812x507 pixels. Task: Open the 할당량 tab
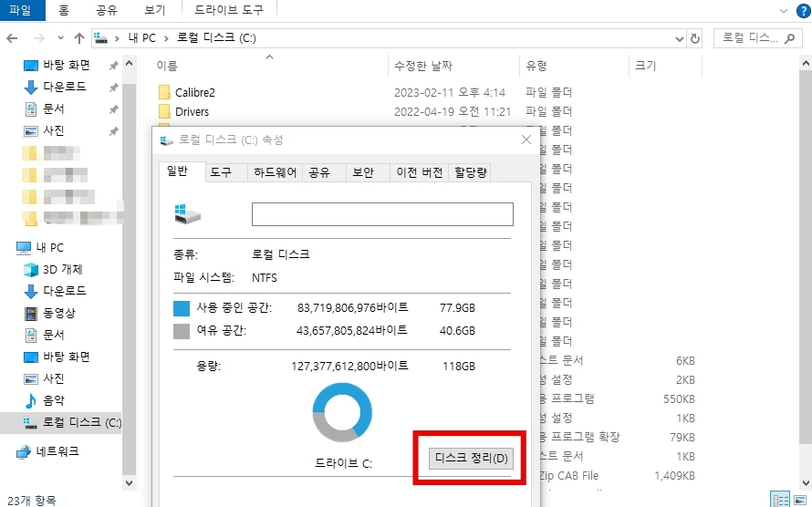coord(470,172)
